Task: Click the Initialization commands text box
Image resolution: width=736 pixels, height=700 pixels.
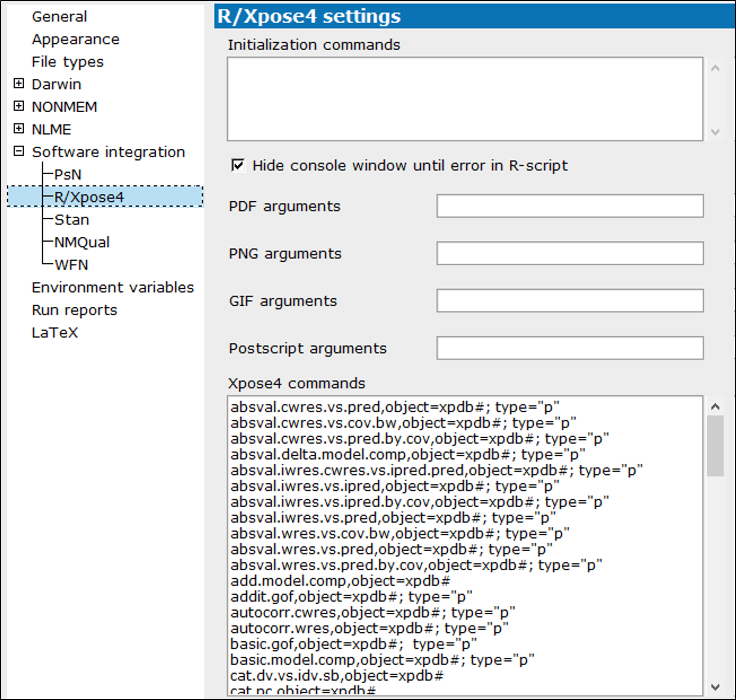Action: [x=465, y=99]
